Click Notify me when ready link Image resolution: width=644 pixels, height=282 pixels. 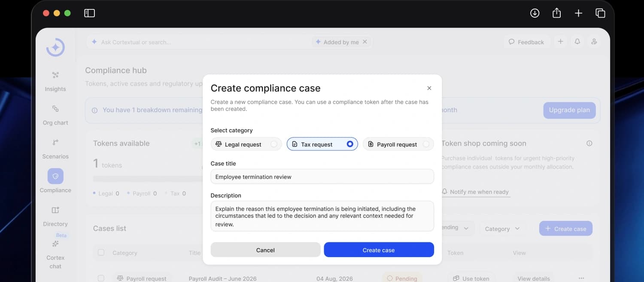point(476,192)
